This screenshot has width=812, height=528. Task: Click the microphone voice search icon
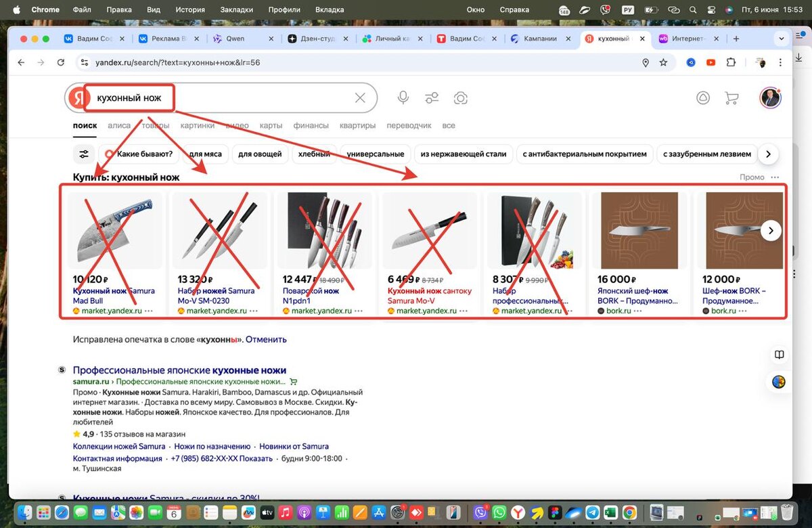(x=403, y=98)
